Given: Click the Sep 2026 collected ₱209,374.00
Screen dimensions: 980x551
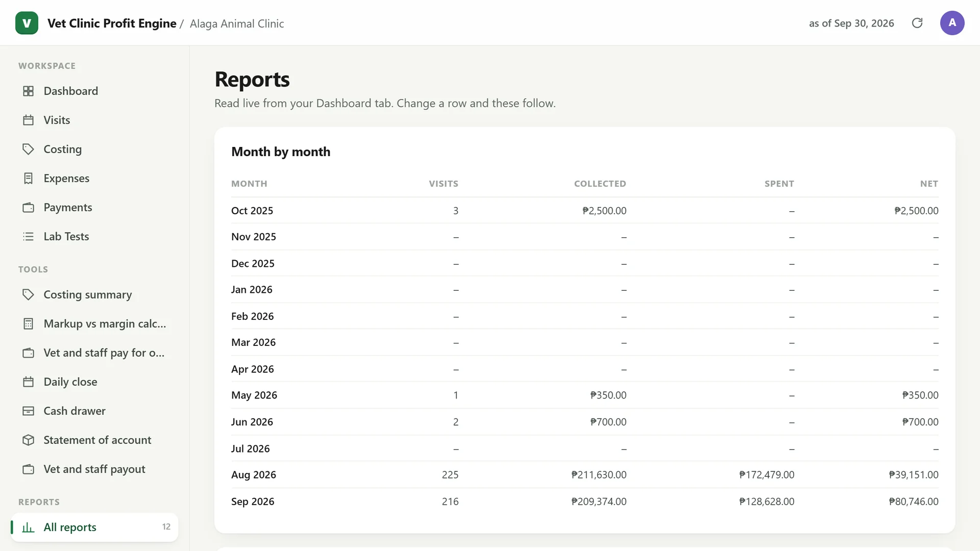Looking at the screenshot, I should (599, 502).
